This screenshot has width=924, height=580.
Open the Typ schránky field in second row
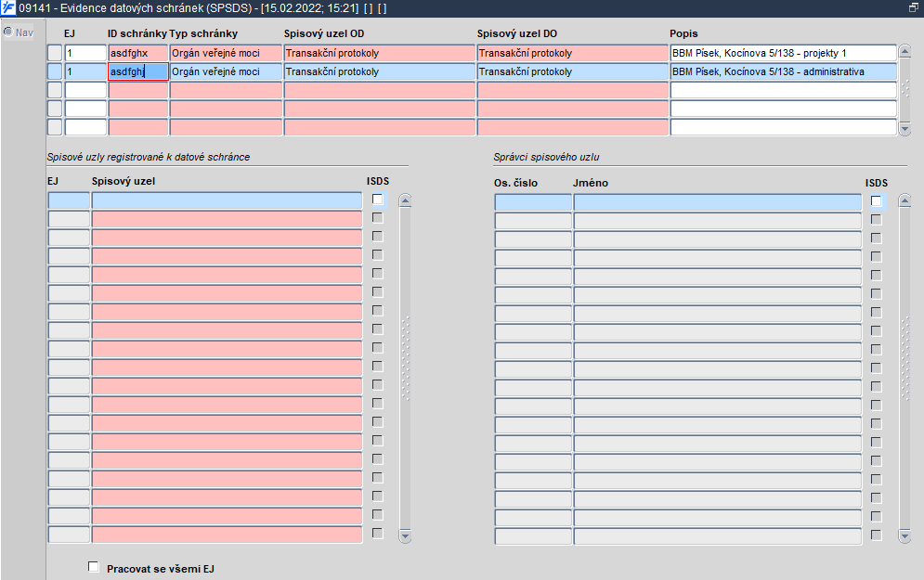tap(227, 71)
